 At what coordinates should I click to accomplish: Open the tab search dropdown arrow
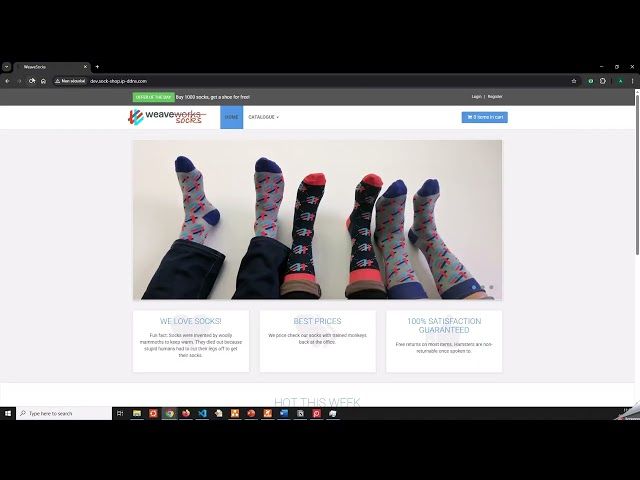(7, 67)
